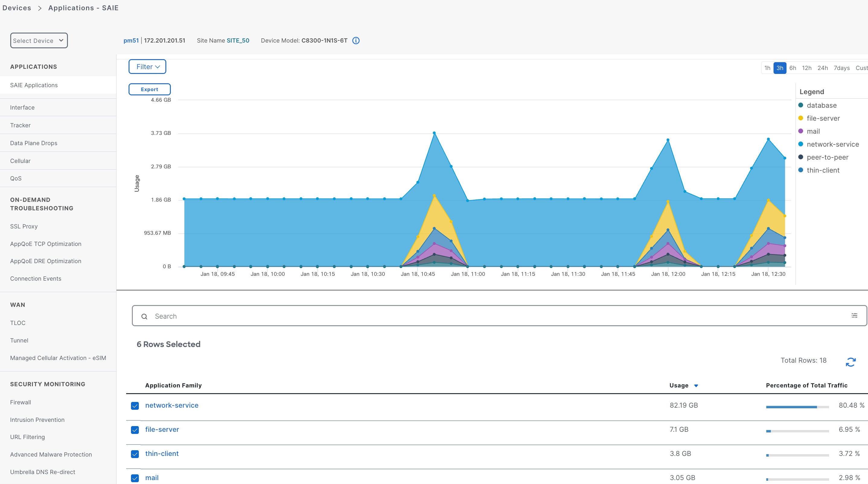Uncheck the network-service row checkbox
The height and width of the screenshot is (484, 868).
click(135, 406)
